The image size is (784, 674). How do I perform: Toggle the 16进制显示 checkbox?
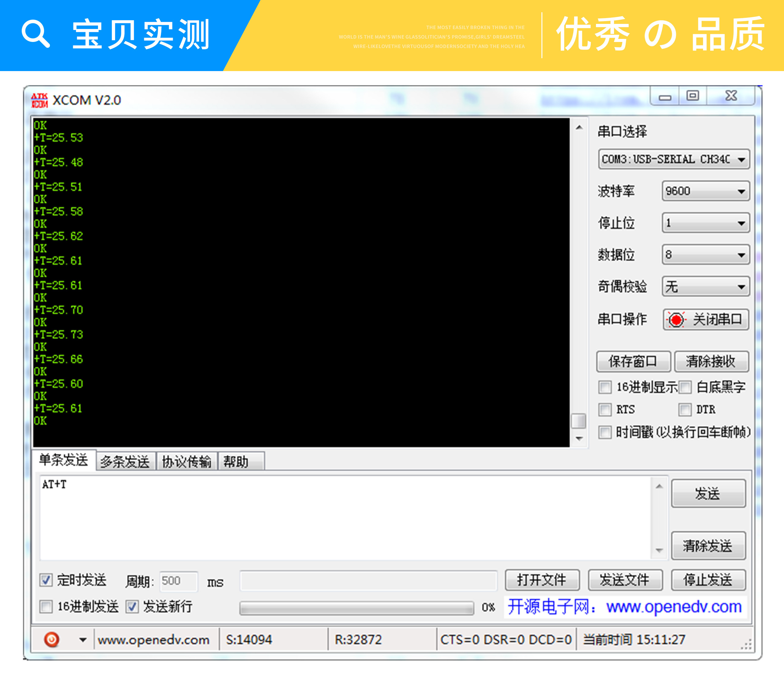[x=605, y=387]
